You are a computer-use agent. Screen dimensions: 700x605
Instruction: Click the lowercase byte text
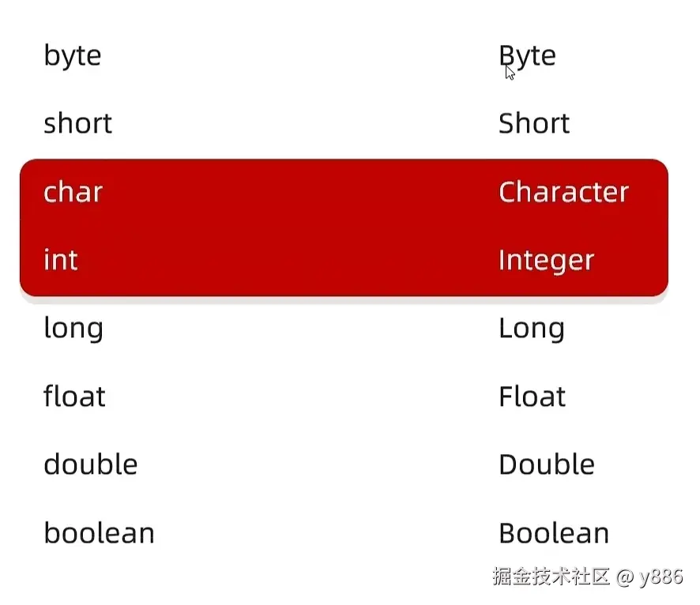coord(73,57)
